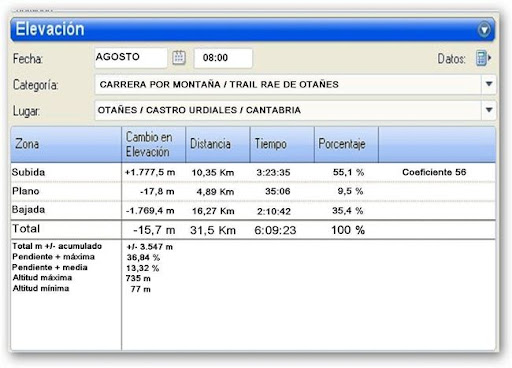Edit the AGOSTO date field
This screenshot has height=368, width=512.
(131, 58)
